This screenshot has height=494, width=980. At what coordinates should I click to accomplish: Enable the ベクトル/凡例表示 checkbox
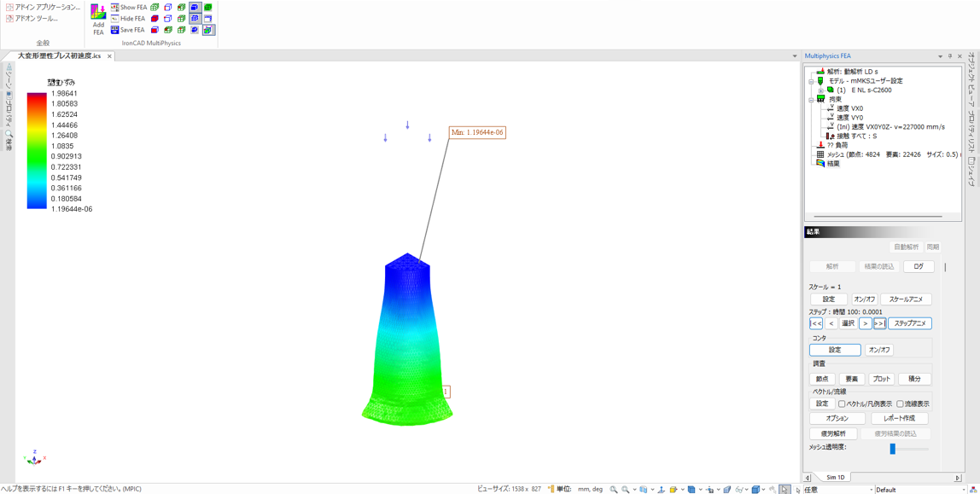842,404
